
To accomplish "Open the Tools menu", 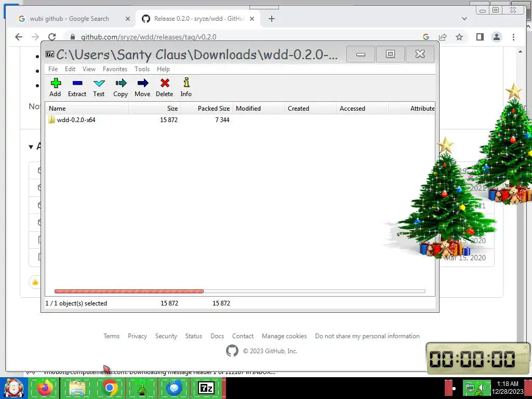I will 142,69.
